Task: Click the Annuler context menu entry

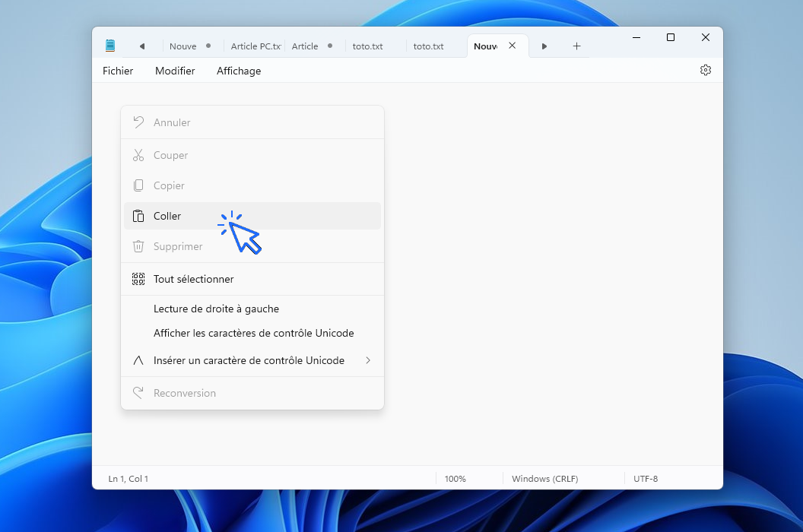Action: [252, 122]
